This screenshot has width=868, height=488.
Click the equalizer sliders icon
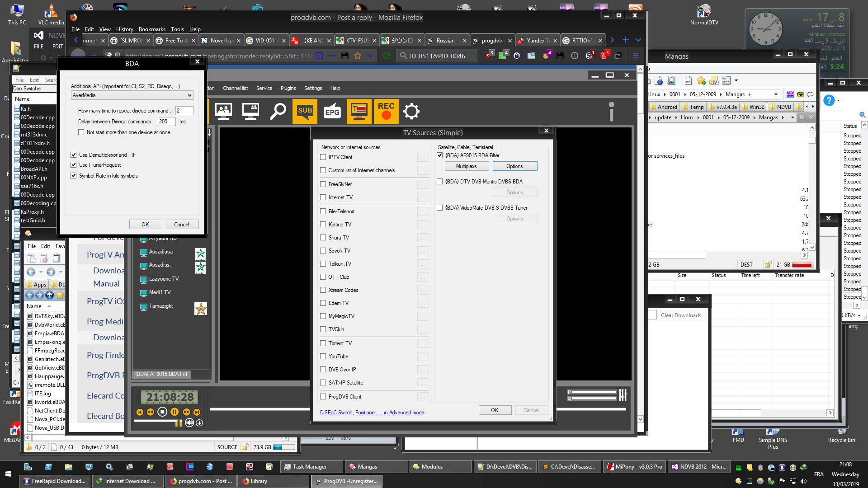coord(623,395)
